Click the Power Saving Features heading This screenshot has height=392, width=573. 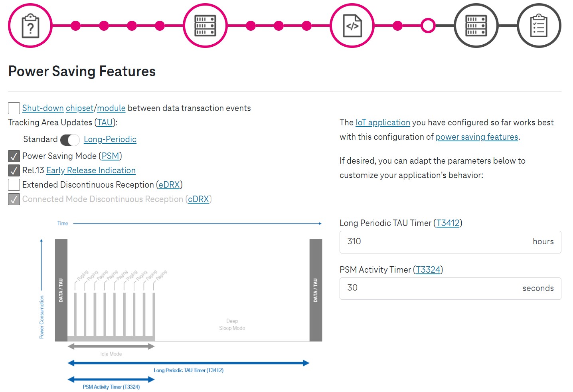click(82, 71)
